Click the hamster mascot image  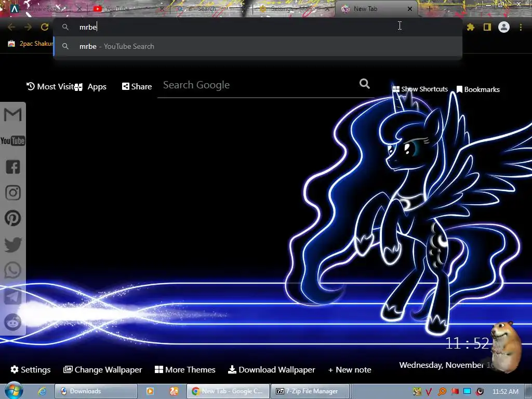coord(506,347)
